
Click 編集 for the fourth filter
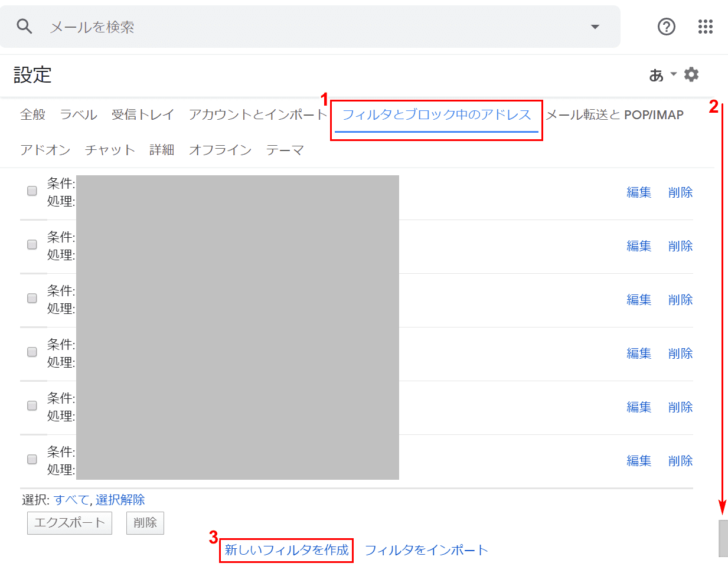coord(639,353)
